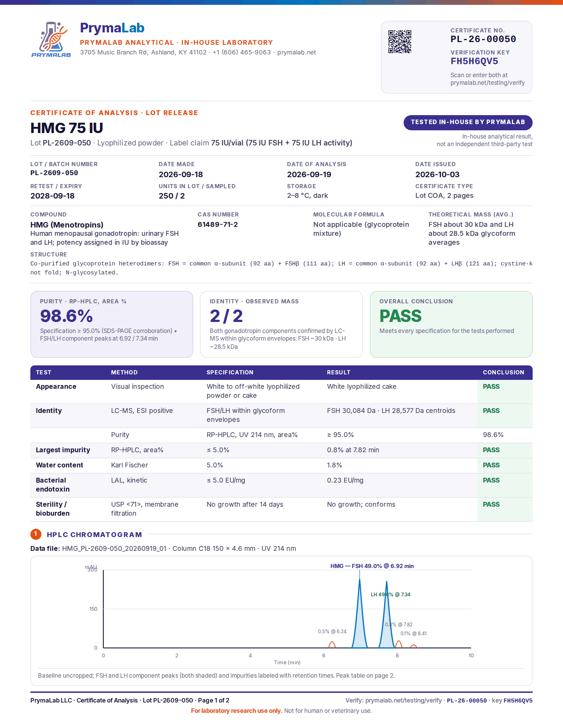Click the HPLC Chromatogram heading
This screenshot has height=728, width=563.
point(94,534)
